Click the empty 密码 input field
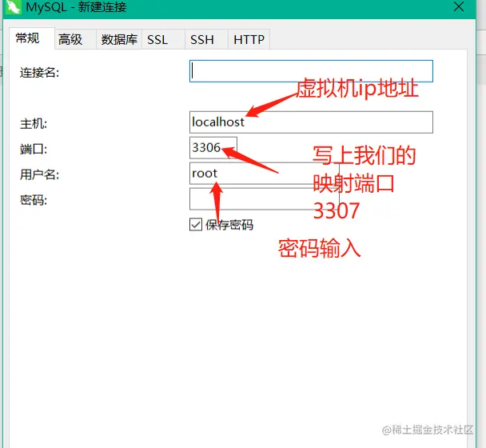The image size is (486, 448). tap(265, 198)
